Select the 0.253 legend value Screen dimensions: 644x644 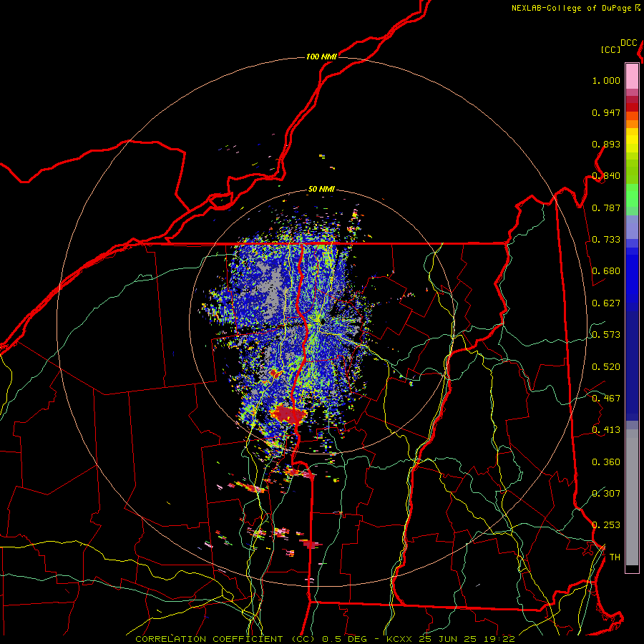pos(606,525)
